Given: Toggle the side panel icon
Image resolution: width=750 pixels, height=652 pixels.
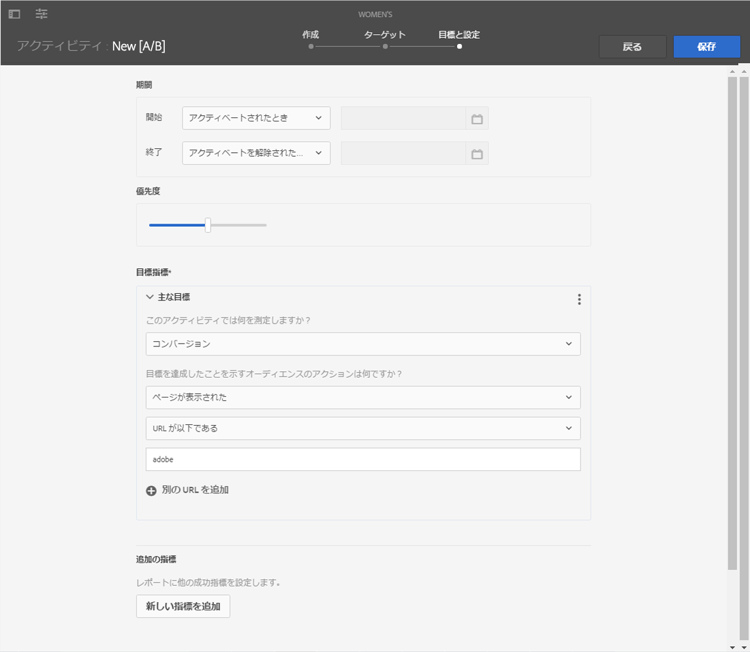Looking at the screenshot, I should point(14,14).
